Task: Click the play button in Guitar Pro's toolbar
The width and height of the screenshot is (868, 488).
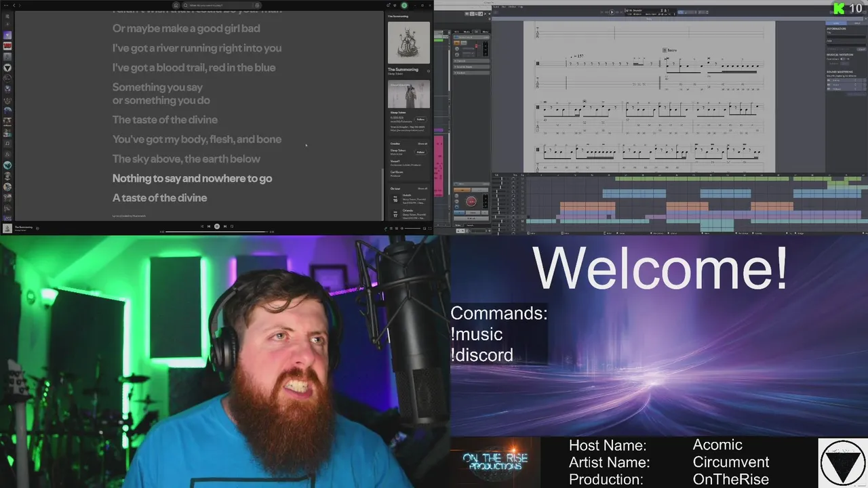Action: tap(612, 12)
